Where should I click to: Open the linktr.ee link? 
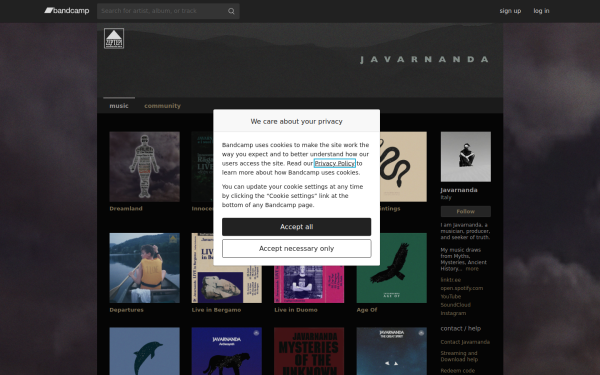click(x=451, y=280)
